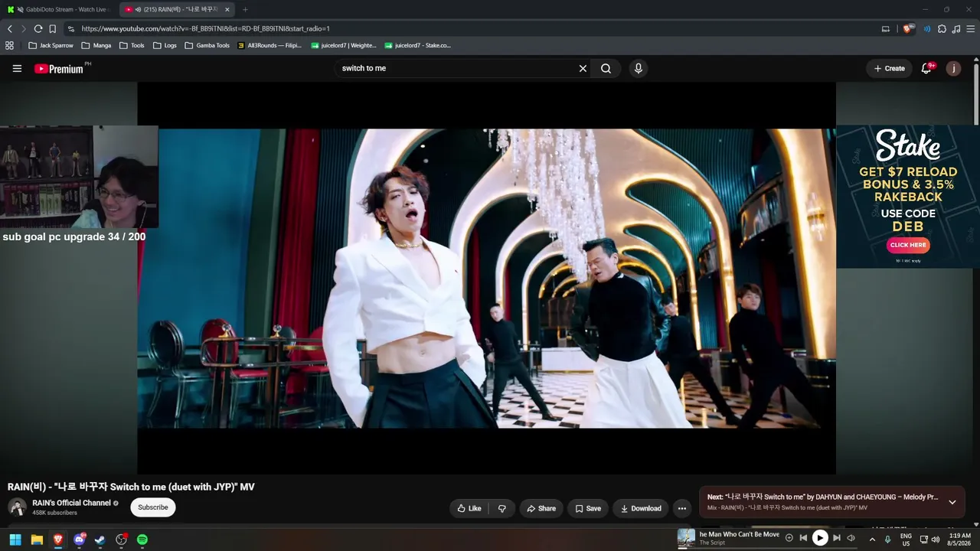This screenshot has width=980, height=551.
Task: Switch to the GabbiDoto Stream tab
Action: pyautogui.click(x=60, y=9)
